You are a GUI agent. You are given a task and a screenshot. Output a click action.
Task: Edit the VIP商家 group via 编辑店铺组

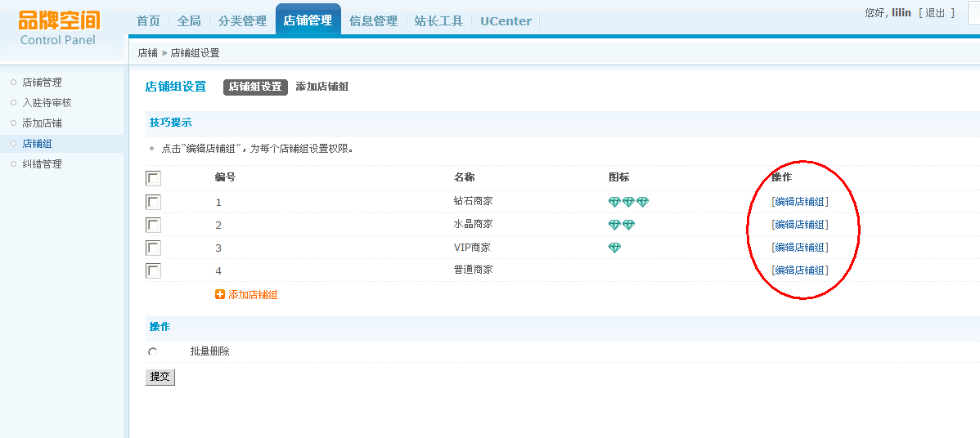[800, 247]
